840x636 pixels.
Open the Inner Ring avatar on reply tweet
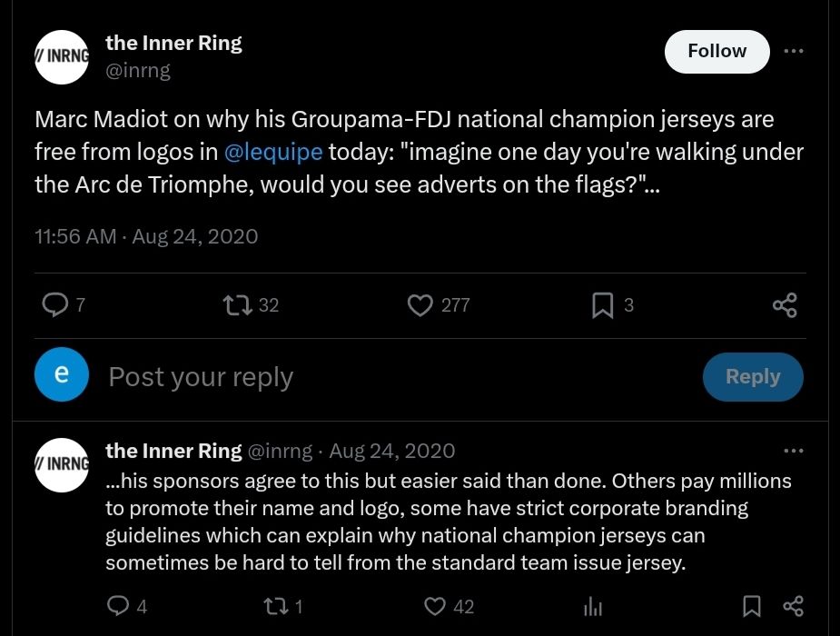(x=62, y=464)
